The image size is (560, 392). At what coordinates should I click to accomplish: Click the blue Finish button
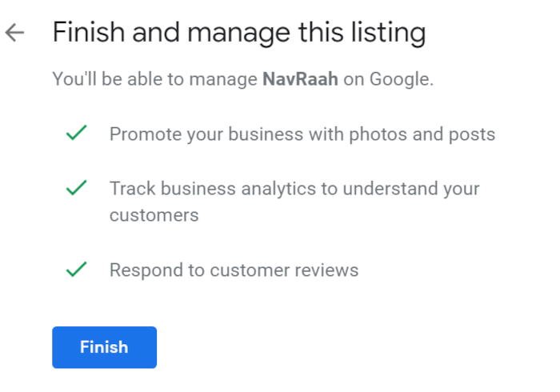pos(104,347)
